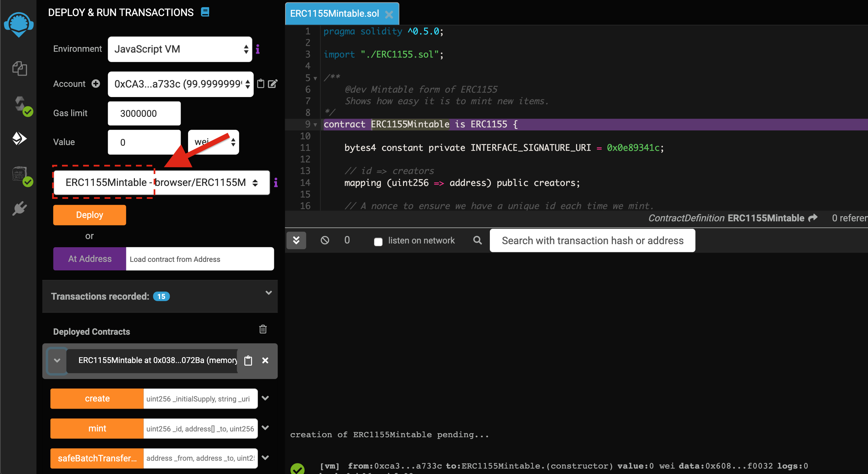Remove the deployed ERC1155Mintable instance
The width and height of the screenshot is (868, 474).
tap(265, 360)
